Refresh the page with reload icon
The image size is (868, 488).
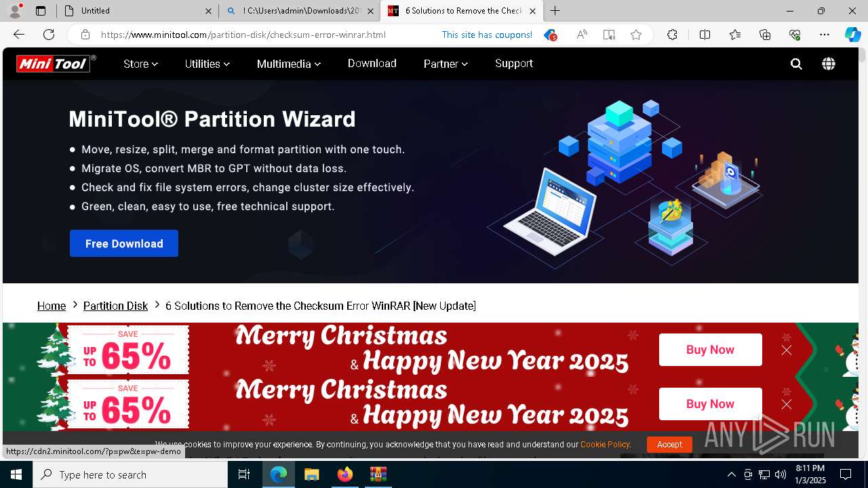pyautogui.click(x=49, y=35)
